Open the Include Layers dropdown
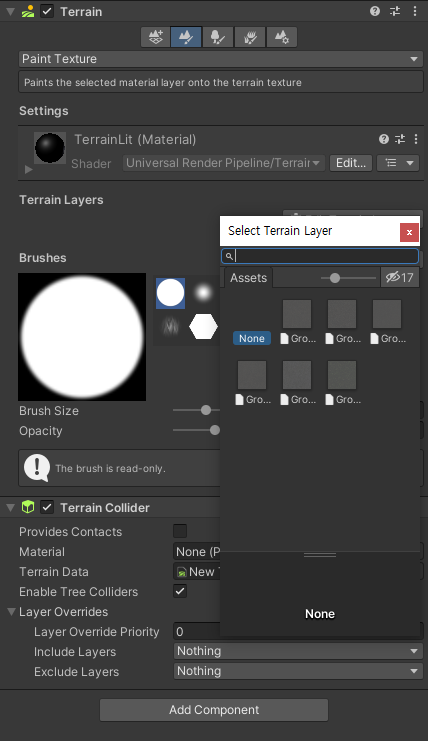 [298, 651]
